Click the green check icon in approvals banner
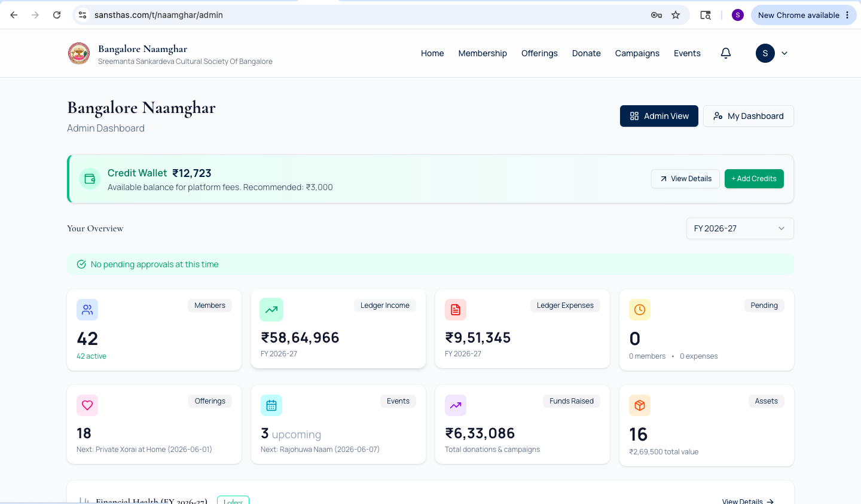The image size is (861, 504). [x=81, y=264]
